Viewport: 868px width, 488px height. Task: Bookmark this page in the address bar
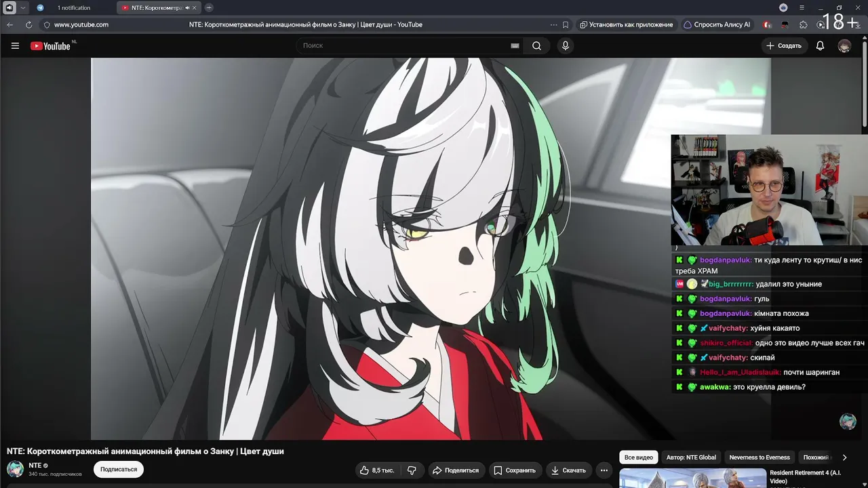tap(566, 24)
